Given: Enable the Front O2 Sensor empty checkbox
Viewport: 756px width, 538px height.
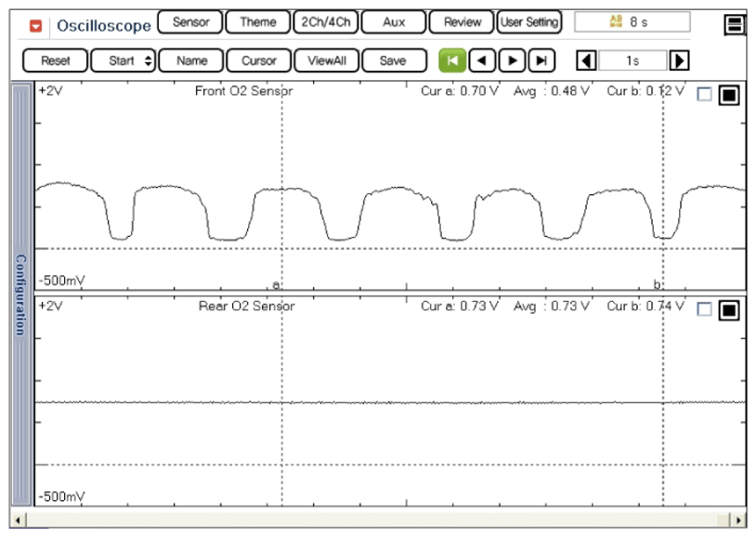Looking at the screenshot, I should 704,94.
